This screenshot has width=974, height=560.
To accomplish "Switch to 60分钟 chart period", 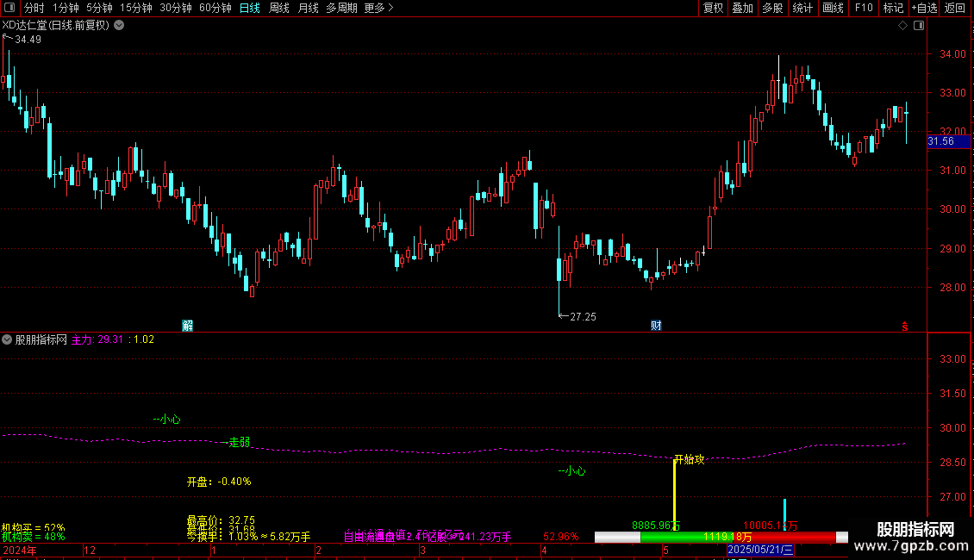I will [x=215, y=8].
